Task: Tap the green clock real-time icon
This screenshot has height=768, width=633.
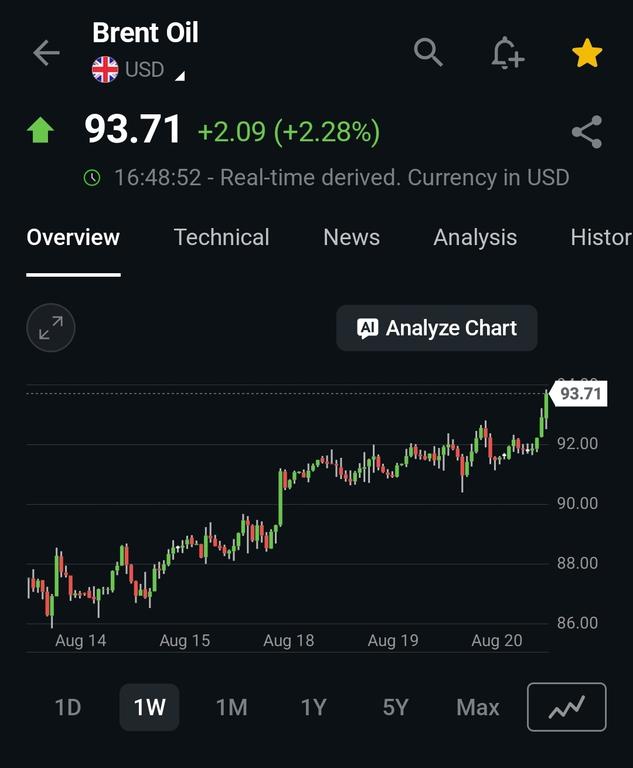Action: 92,177
